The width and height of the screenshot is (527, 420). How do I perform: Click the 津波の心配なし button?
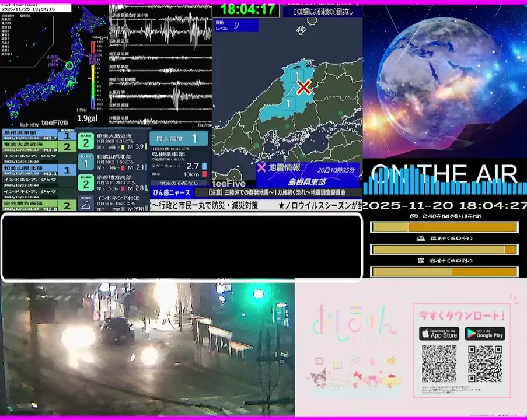pos(179,183)
